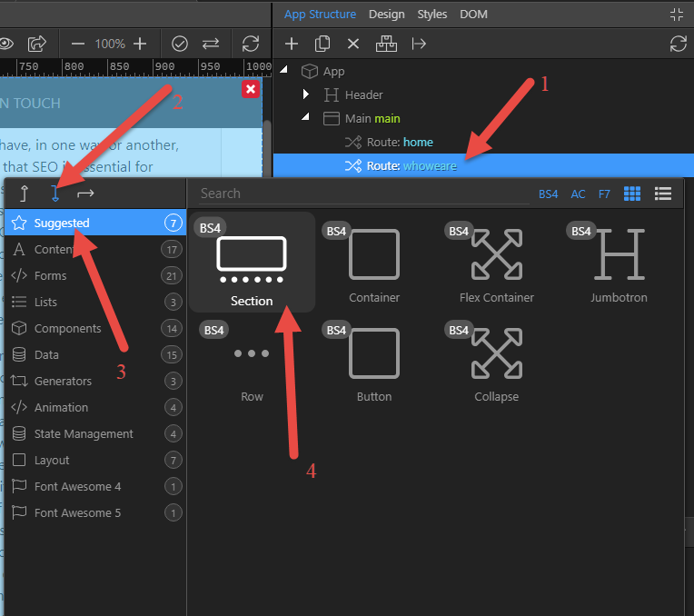Open the Forms component category
This screenshot has width=694, height=616.
click(x=51, y=275)
